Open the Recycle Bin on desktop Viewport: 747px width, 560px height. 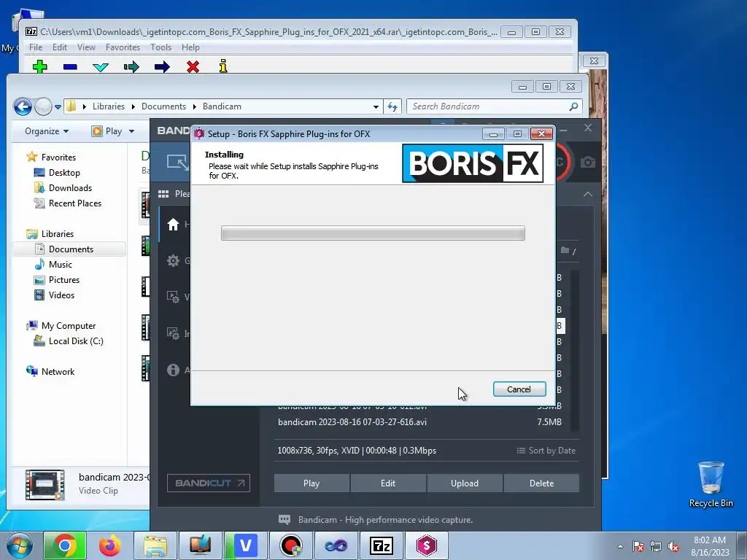tap(711, 484)
